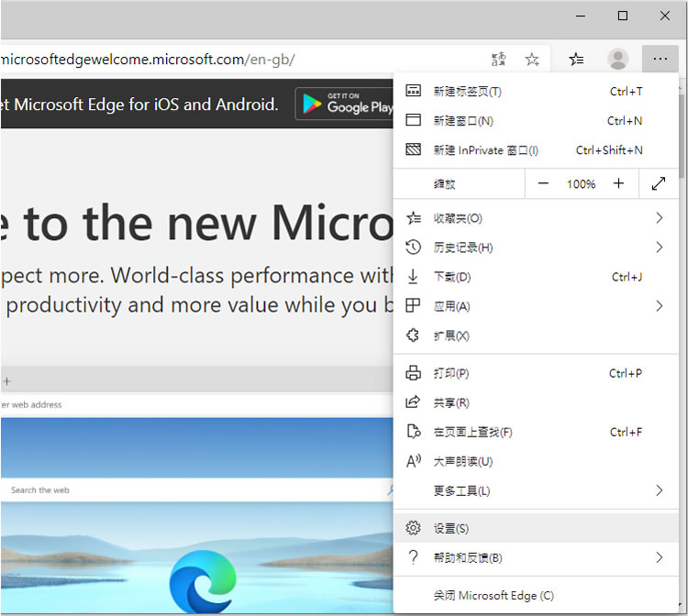The height and width of the screenshot is (616, 688).
Task: Choose 共享(R) share entry
Action: pos(536,402)
